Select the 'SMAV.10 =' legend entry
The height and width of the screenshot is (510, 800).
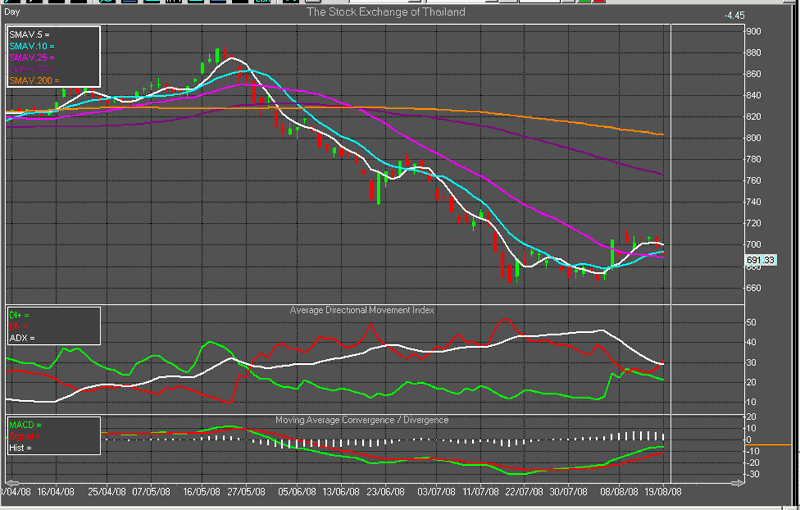32,46
